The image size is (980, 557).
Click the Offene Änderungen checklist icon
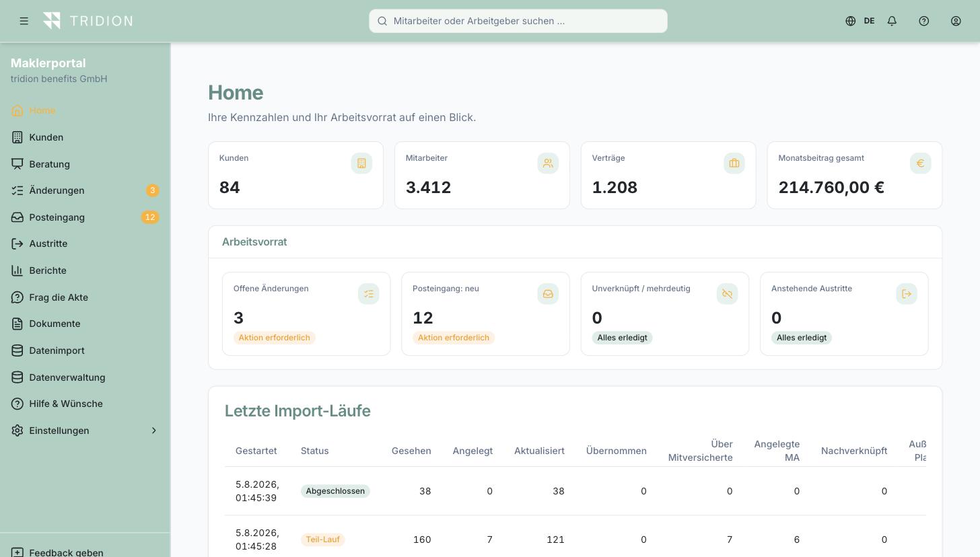(x=369, y=294)
